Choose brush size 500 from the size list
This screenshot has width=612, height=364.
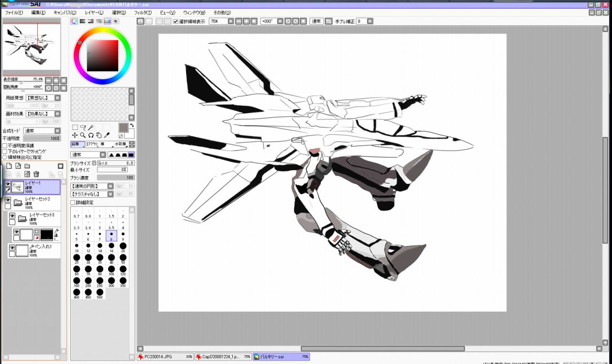pos(99,294)
